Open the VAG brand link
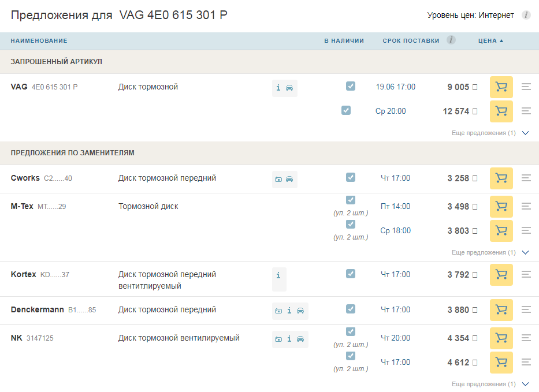The height and width of the screenshot is (392, 539). [19, 87]
